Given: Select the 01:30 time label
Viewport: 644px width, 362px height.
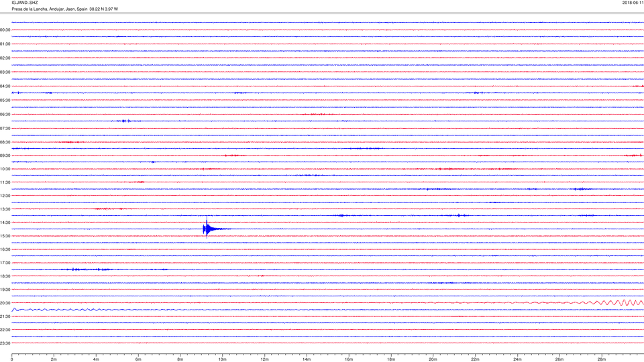Looking at the screenshot, I should coord(5,44).
